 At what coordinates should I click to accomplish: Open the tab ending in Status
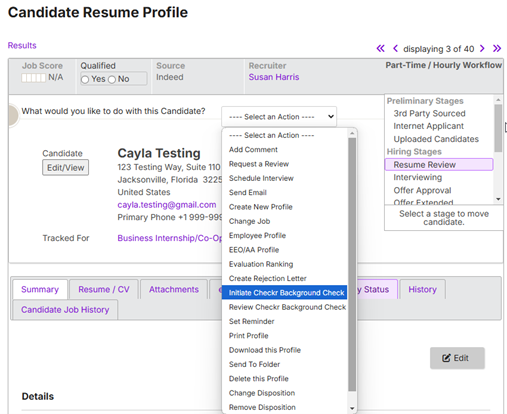[377, 289]
